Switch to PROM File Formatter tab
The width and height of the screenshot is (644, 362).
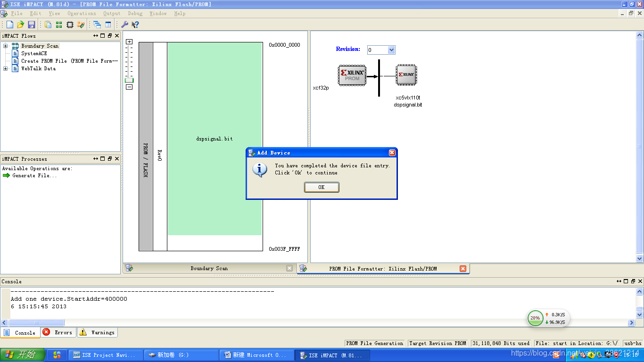coord(383,269)
